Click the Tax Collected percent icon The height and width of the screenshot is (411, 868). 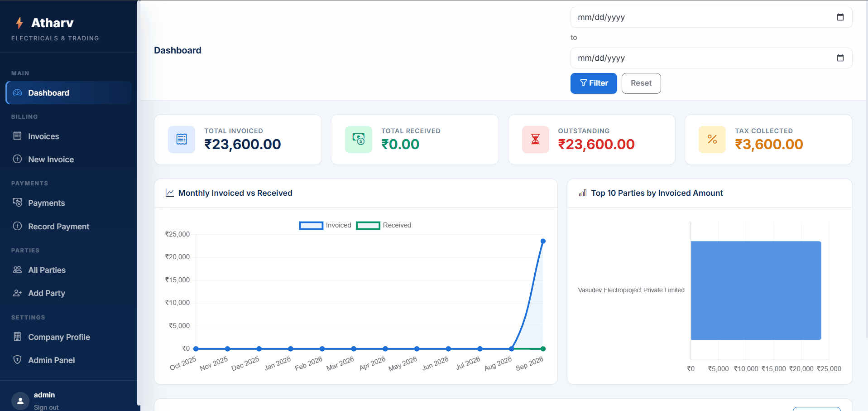click(x=712, y=140)
